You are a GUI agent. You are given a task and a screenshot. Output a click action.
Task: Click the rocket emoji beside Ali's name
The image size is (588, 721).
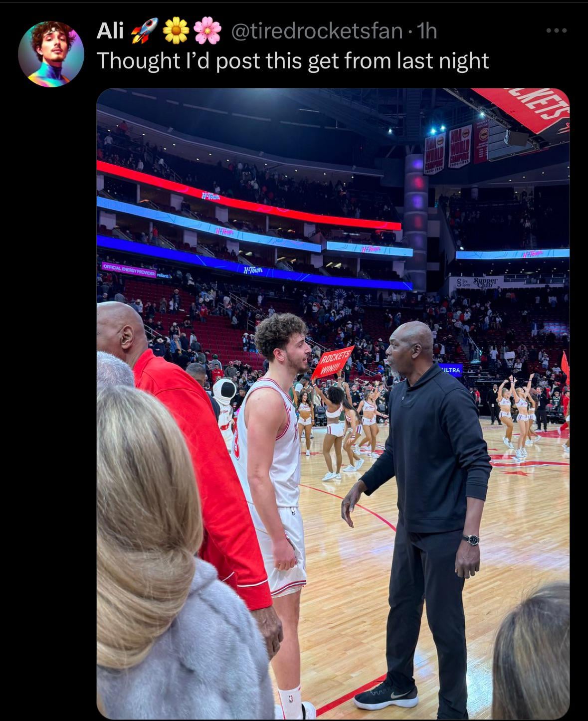144,31
